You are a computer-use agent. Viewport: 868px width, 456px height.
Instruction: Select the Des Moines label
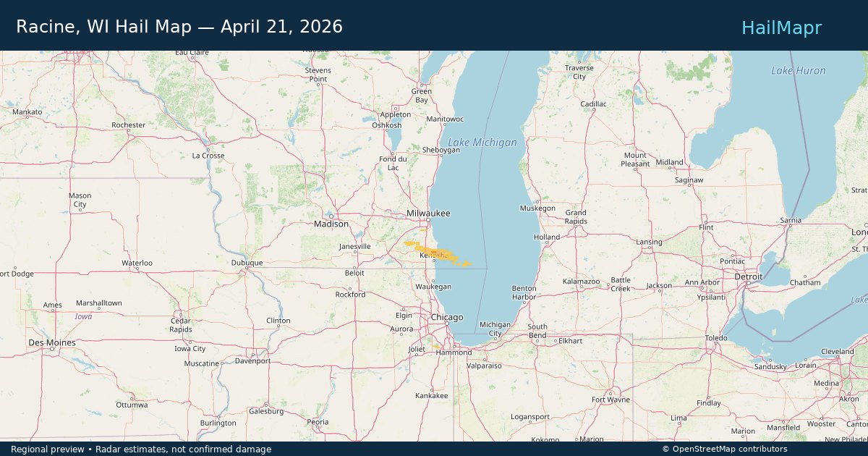coord(51,342)
